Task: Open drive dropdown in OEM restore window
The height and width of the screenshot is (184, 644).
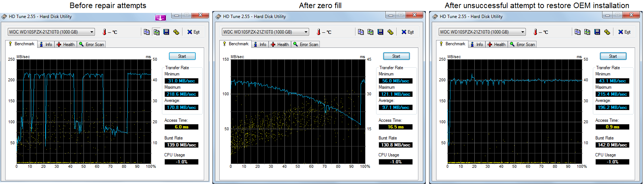Action: (x=482, y=32)
